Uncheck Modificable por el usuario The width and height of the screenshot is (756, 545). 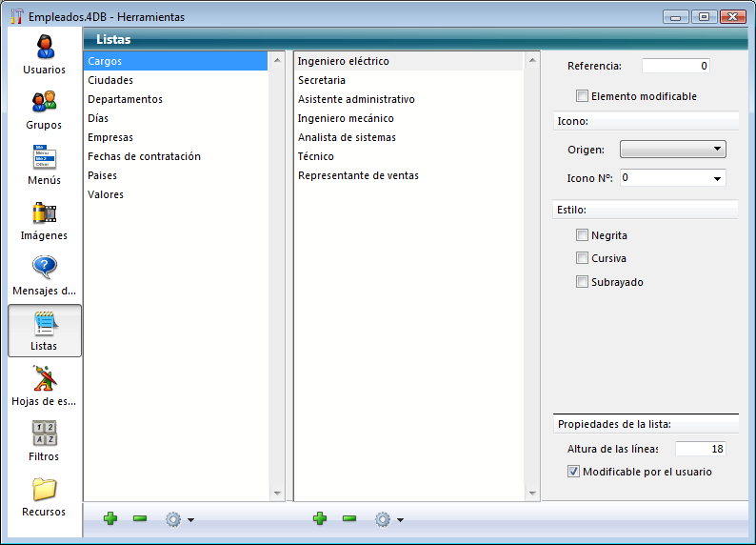click(x=573, y=472)
